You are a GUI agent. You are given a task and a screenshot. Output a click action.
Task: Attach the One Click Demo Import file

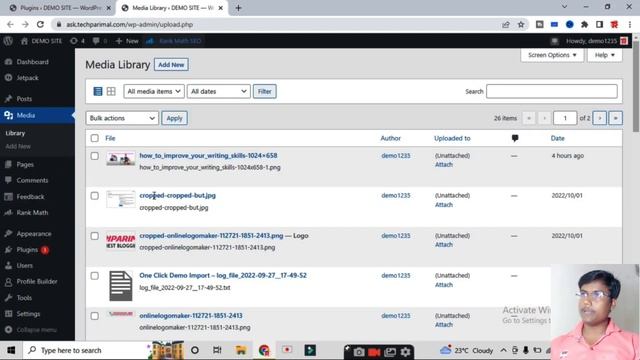pyautogui.click(x=444, y=285)
